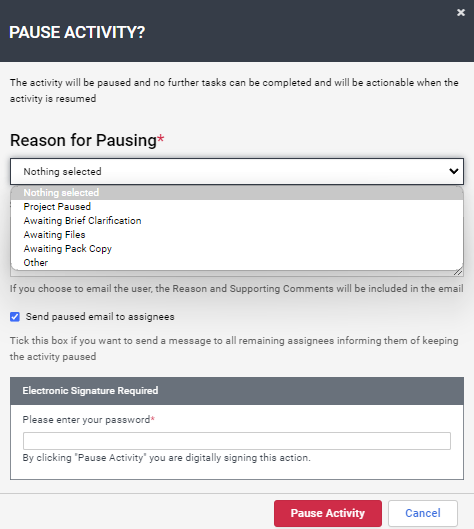Viewport: 474px width, 529px height.
Task: Click the 'PAUSE ACTIVITY?' dialog title
Action: 77,32
